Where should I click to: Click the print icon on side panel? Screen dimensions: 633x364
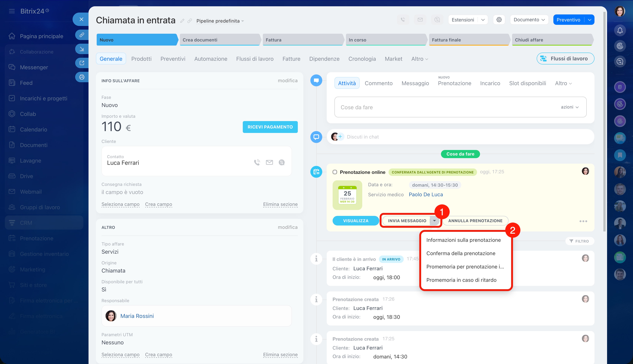pos(82,77)
